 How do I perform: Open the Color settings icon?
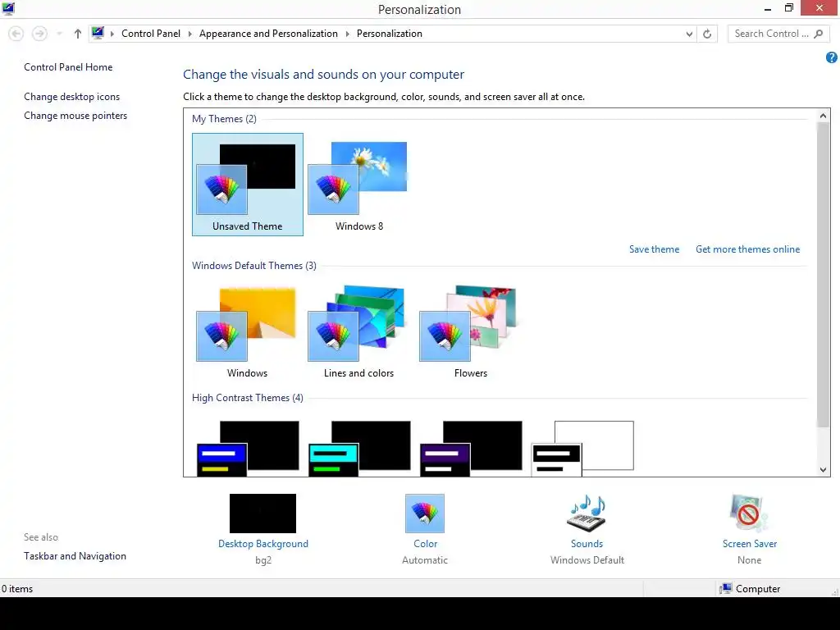point(425,514)
